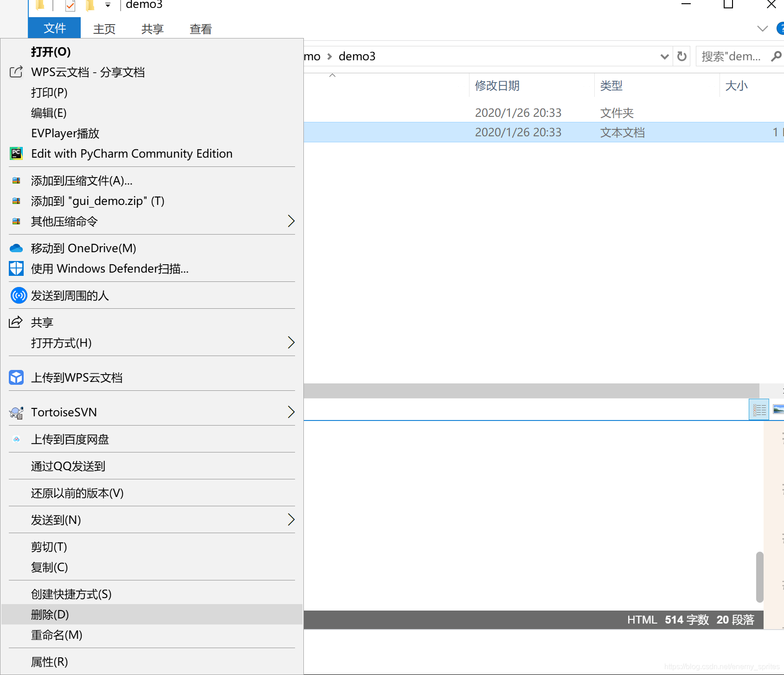
Task: Open 属性(R) properties entry
Action: coord(152,662)
